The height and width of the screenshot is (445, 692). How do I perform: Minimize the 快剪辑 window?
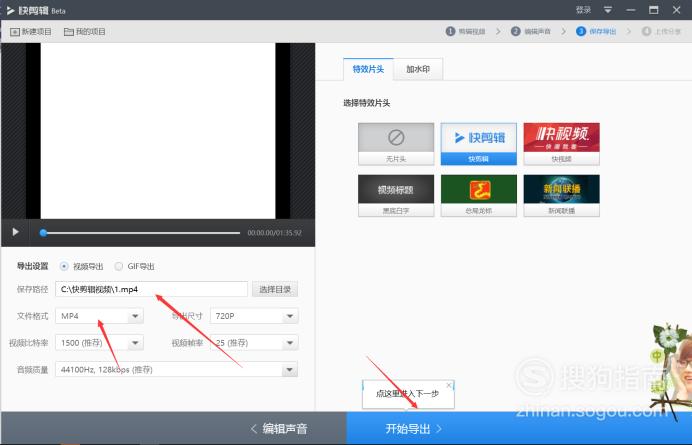tap(631, 10)
